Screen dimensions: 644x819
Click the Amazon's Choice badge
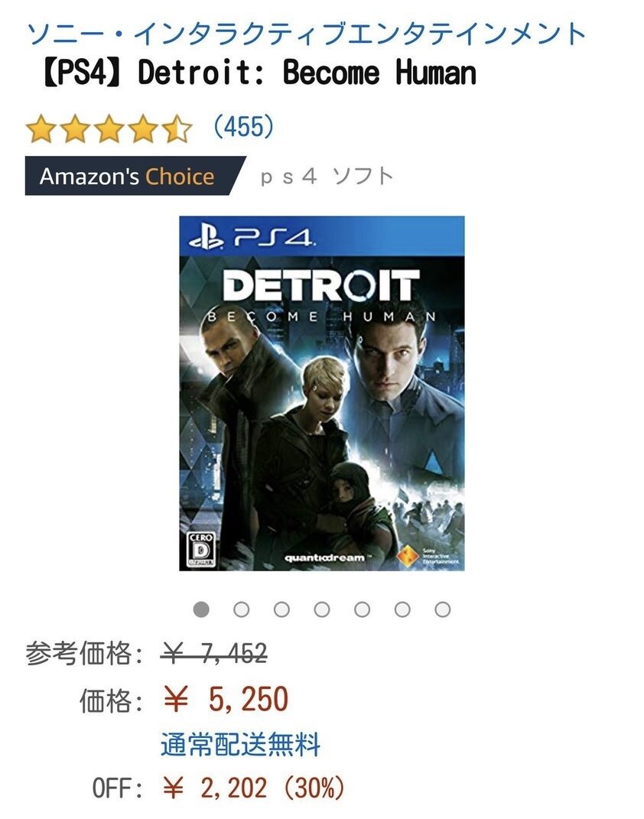pyautogui.click(x=135, y=176)
